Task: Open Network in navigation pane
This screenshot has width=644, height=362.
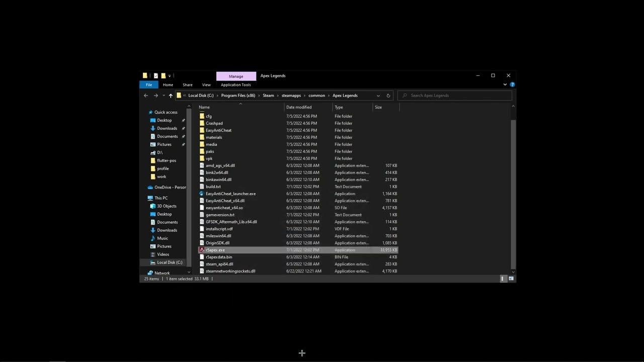Action: pos(162,273)
